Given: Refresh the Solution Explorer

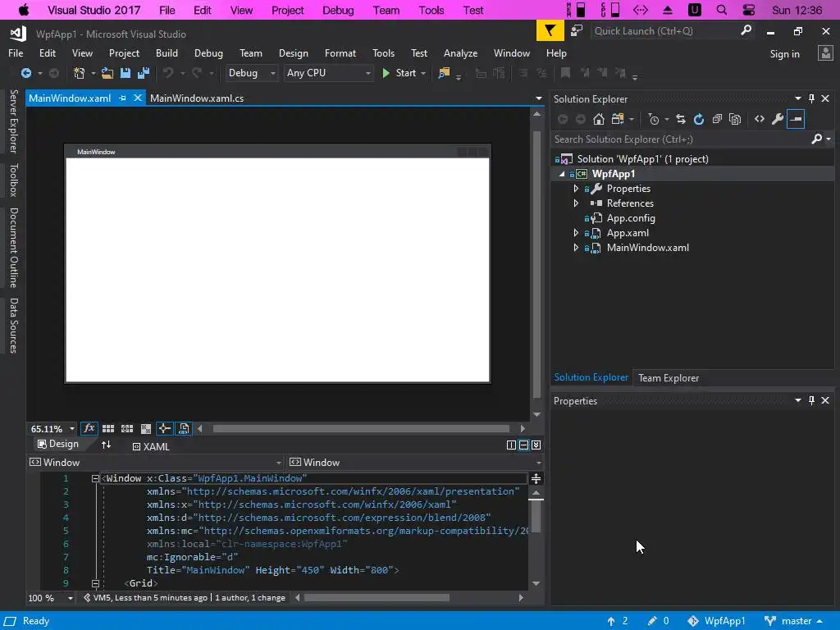Looking at the screenshot, I should click(699, 119).
